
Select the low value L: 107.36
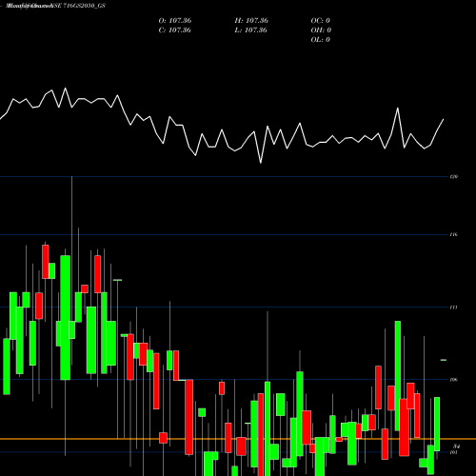click(x=251, y=30)
